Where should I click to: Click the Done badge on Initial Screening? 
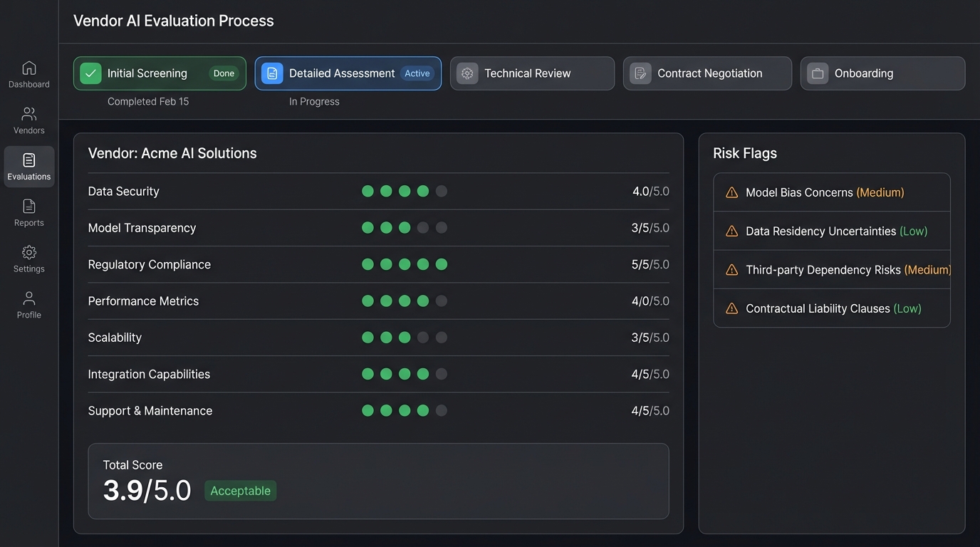pyautogui.click(x=224, y=73)
